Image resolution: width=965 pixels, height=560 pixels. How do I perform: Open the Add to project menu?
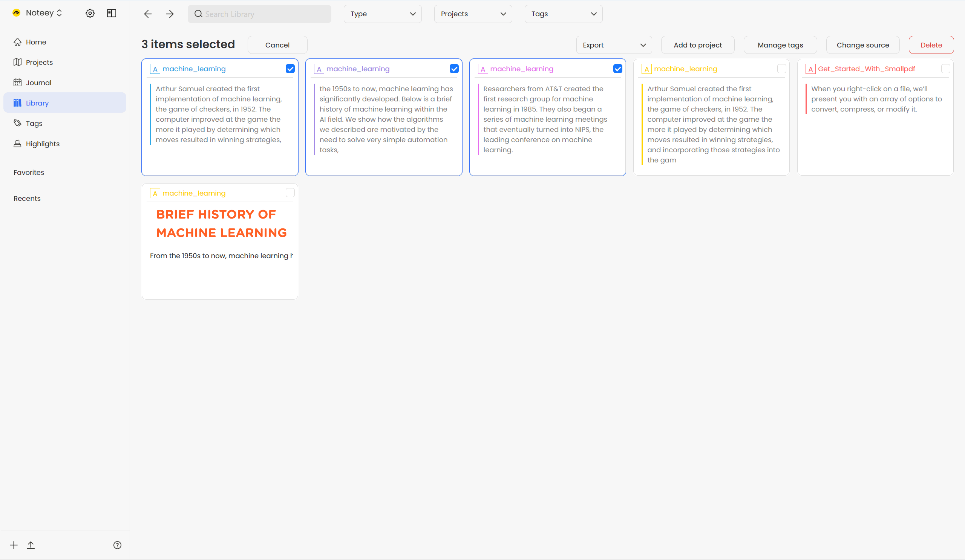coord(698,45)
